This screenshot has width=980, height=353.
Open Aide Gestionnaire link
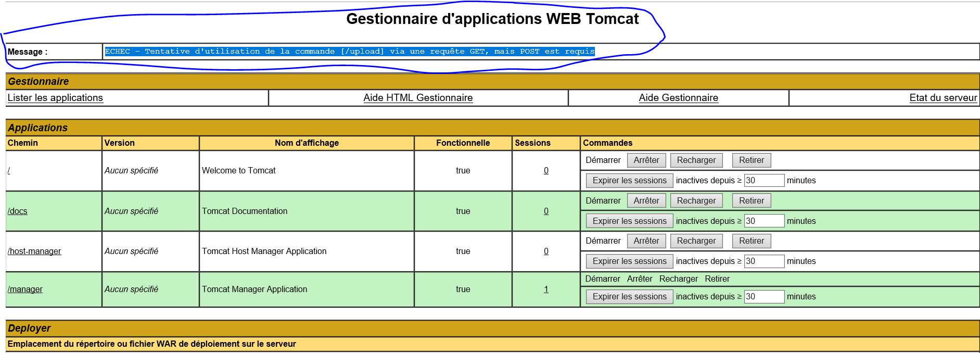pos(678,98)
